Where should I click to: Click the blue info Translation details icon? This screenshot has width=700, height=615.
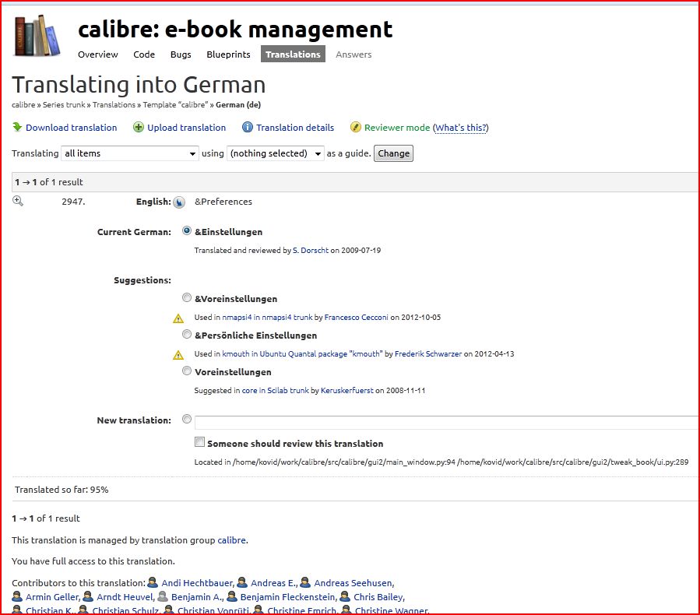[248, 127]
